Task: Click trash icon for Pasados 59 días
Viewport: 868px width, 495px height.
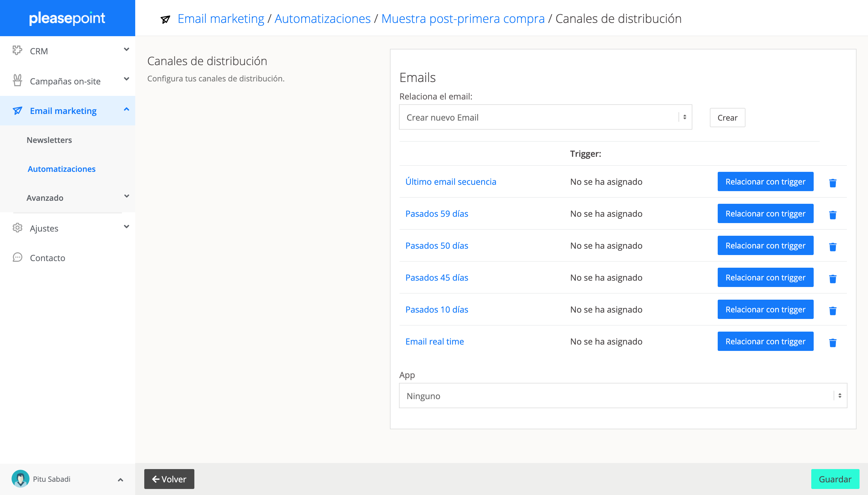Action: click(832, 215)
